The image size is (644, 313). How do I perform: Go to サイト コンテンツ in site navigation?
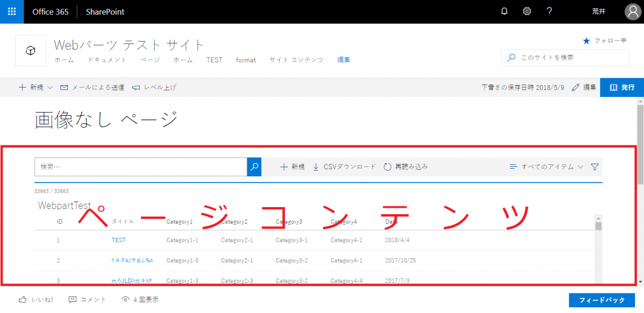pos(296,60)
